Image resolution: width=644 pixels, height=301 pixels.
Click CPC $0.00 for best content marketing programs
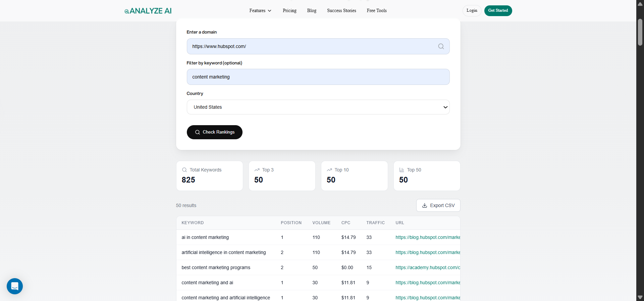tap(347, 267)
